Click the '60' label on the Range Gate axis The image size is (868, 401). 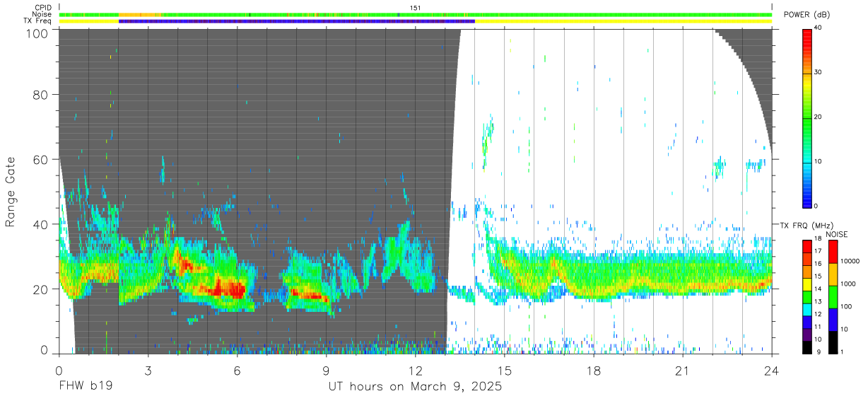click(x=40, y=159)
